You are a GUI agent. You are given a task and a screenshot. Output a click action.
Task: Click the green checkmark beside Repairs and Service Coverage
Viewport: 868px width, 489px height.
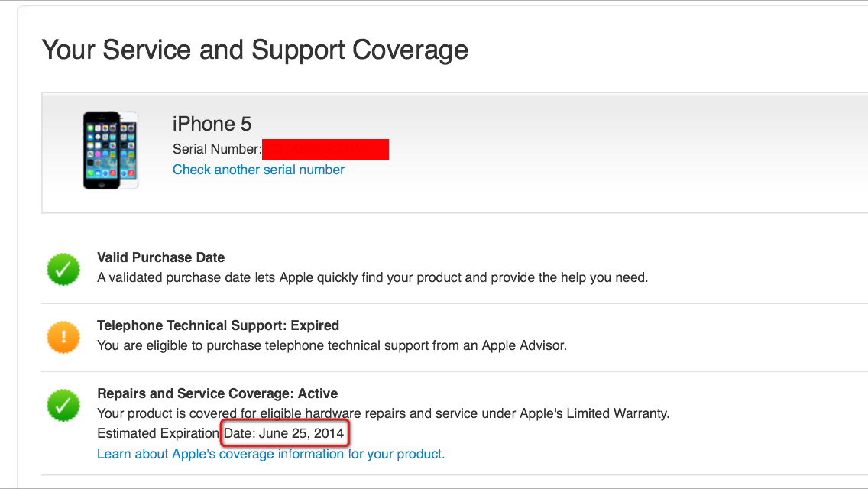coord(63,404)
